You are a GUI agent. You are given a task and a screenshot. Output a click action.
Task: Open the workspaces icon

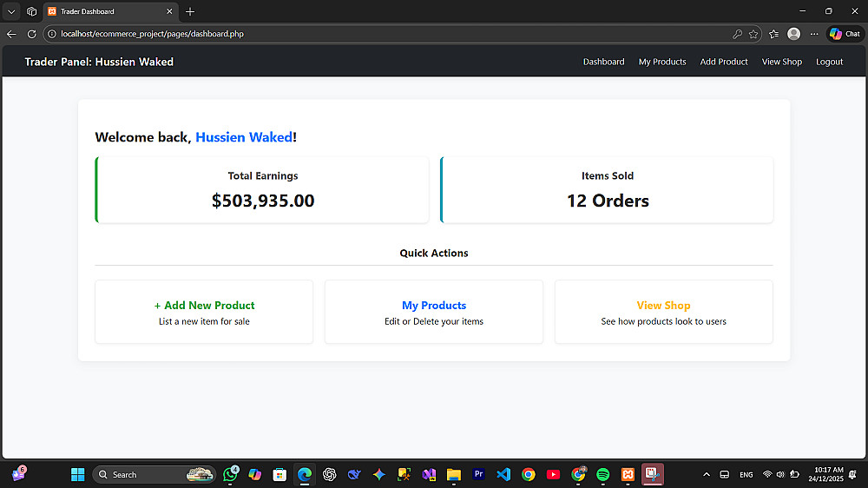(31, 11)
